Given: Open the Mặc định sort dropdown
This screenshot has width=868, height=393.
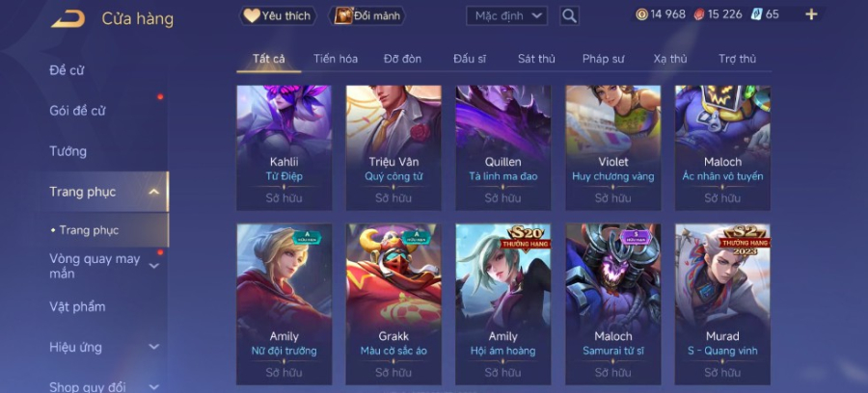Looking at the screenshot, I should point(506,15).
